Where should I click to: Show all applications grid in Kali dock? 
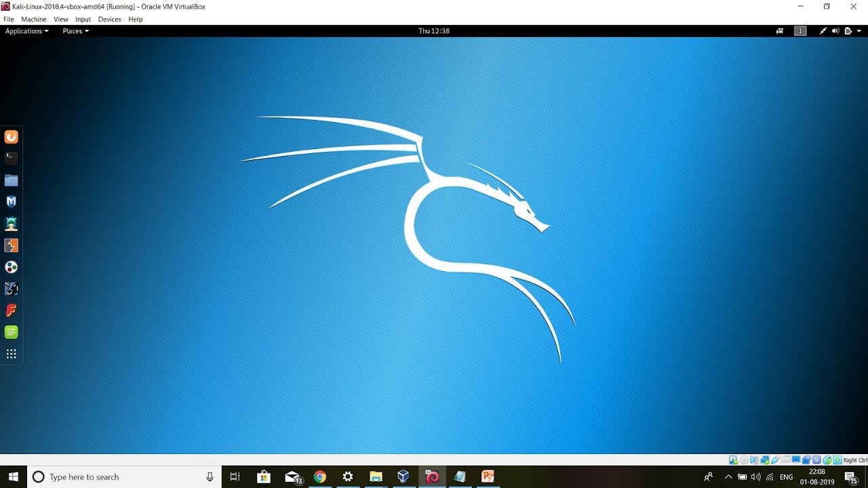(11, 354)
